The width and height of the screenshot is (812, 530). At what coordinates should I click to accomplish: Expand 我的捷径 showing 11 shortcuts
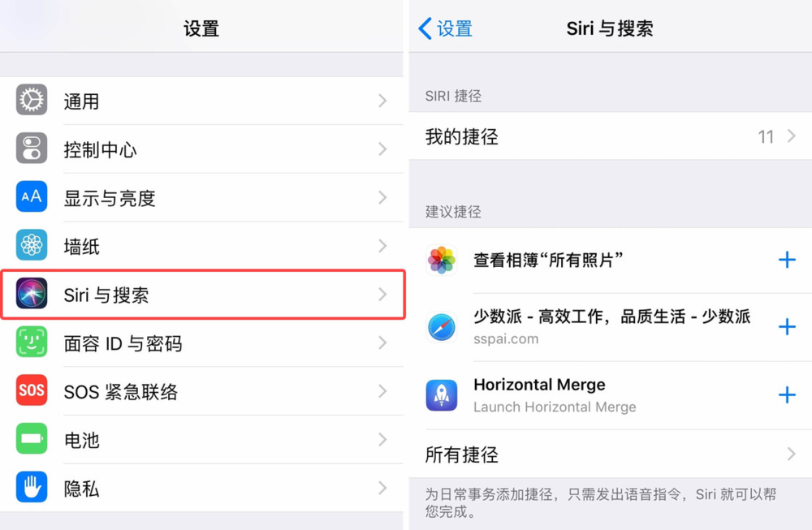tap(611, 136)
